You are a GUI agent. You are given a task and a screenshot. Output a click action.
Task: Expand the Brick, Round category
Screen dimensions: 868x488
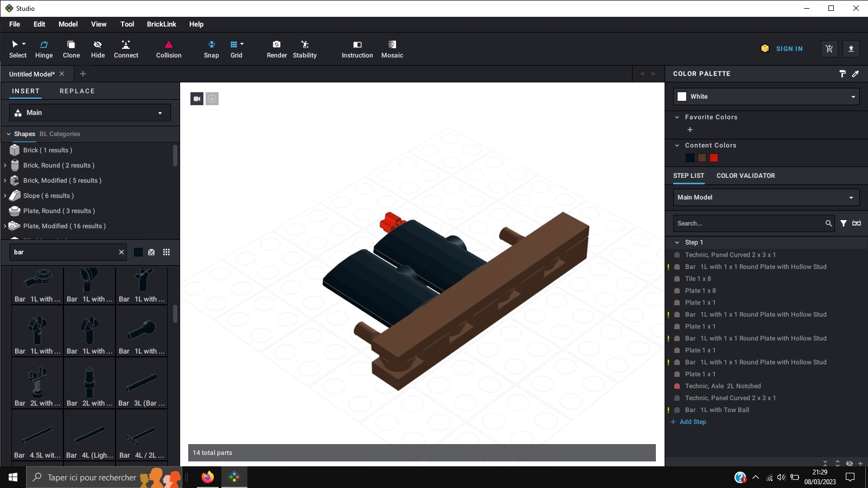click(5, 165)
